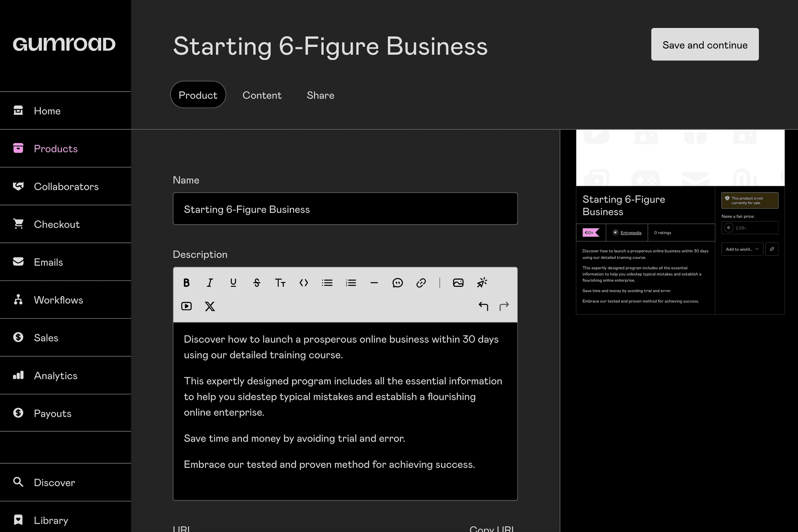798x532 pixels.
Task: Open the Add to wishlist dropdown
Action: [742, 249]
